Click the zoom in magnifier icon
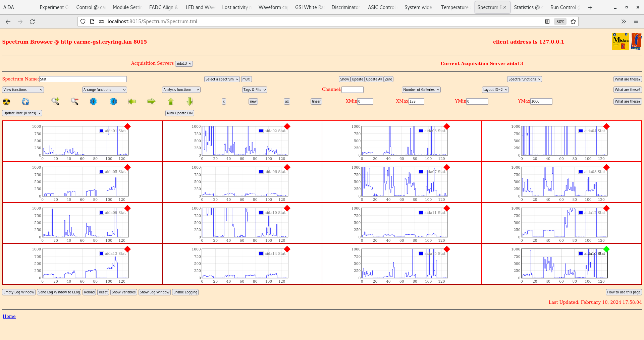The height and width of the screenshot is (340, 644). click(x=55, y=101)
